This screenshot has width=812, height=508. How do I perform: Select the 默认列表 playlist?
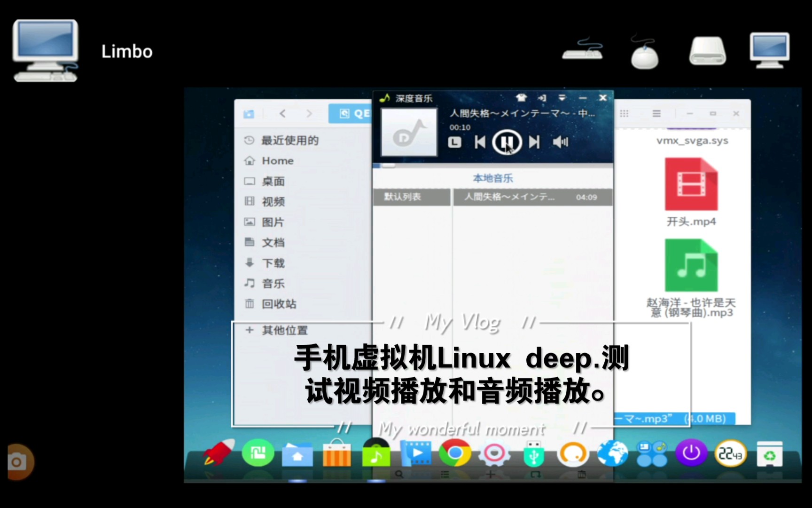(412, 197)
